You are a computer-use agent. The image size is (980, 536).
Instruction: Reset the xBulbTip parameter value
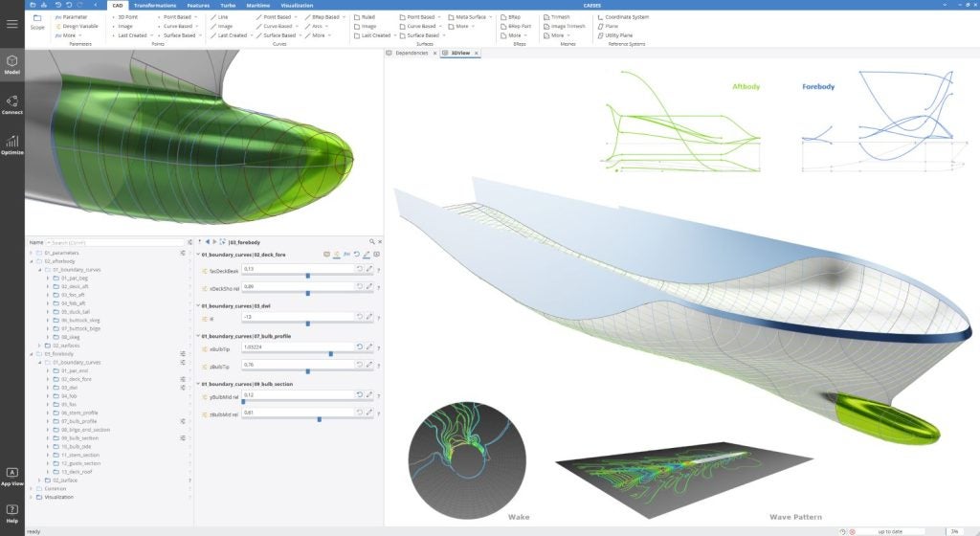click(x=360, y=348)
